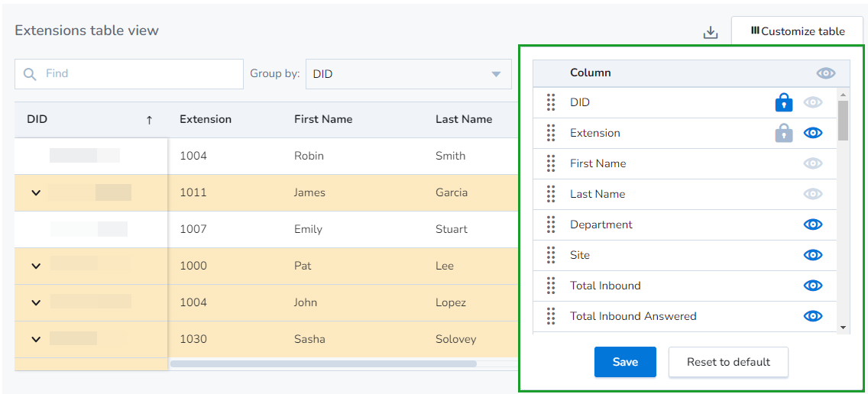Click the last name Stuart
The image size is (868, 394).
(452, 229)
